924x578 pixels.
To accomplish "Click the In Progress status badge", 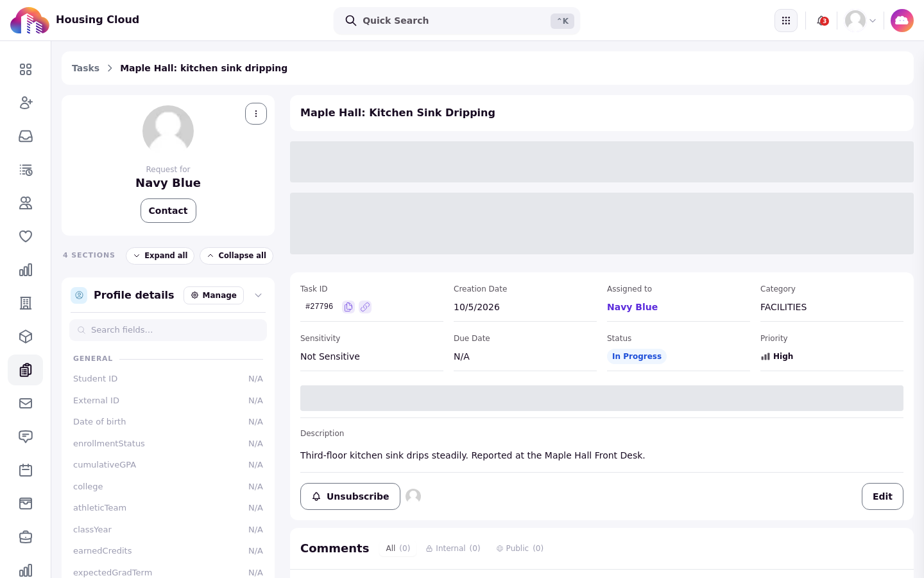I will [x=637, y=356].
